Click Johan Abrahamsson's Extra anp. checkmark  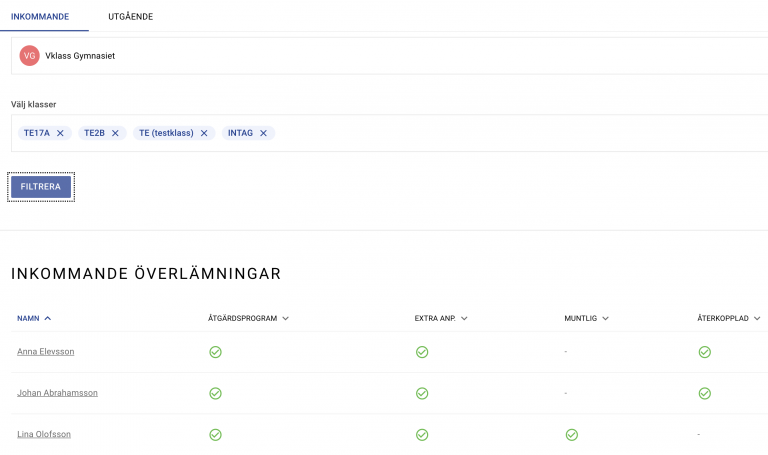click(422, 393)
